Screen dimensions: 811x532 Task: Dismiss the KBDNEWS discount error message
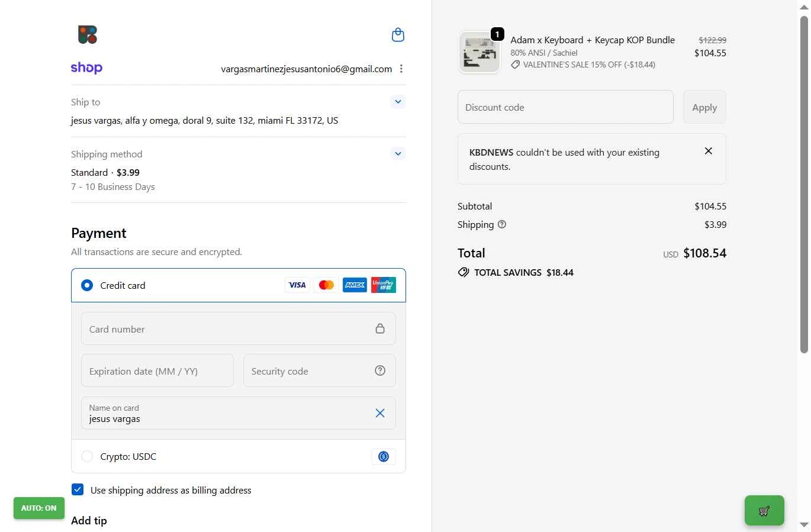(x=709, y=151)
